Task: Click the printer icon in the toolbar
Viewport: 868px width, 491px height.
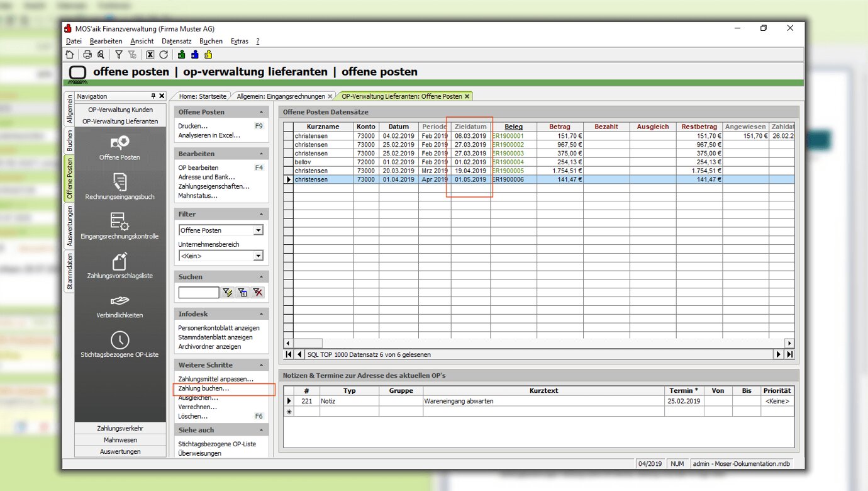Action: click(x=87, y=55)
